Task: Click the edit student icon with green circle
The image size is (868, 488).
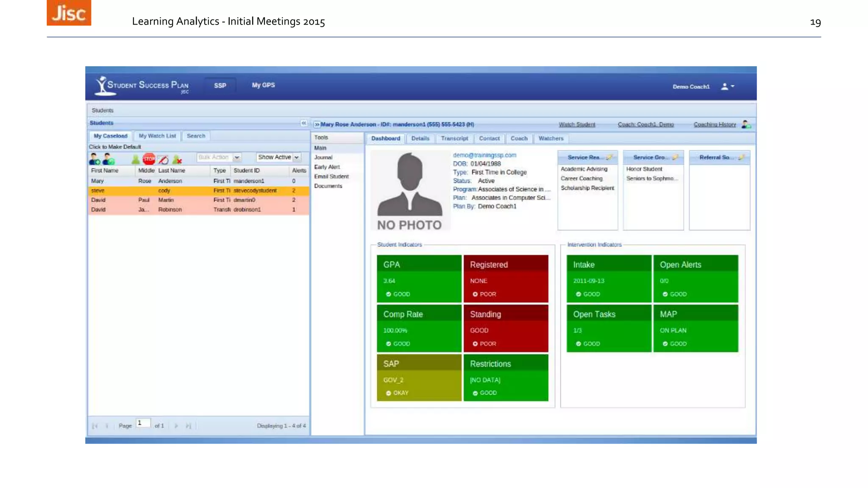Action: tap(108, 159)
